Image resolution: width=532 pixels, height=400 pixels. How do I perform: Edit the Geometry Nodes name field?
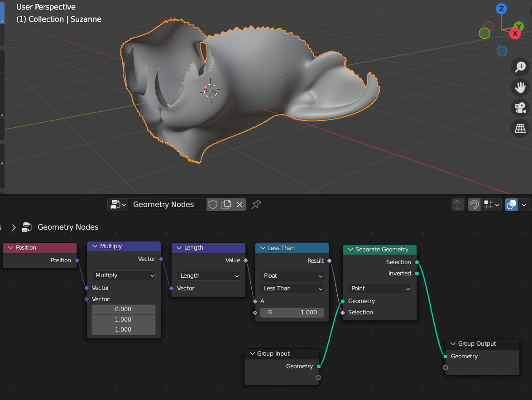pyautogui.click(x=167, y=204)
